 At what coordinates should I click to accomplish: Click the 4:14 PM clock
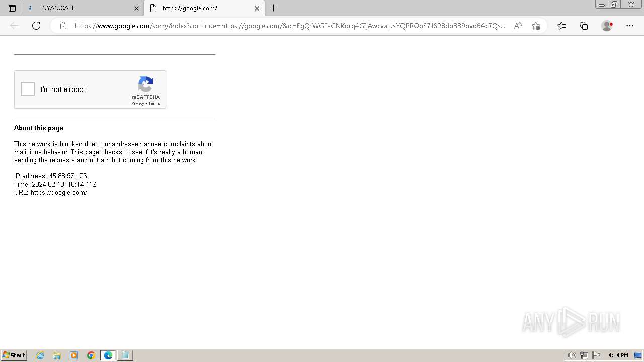click(618, 355)
